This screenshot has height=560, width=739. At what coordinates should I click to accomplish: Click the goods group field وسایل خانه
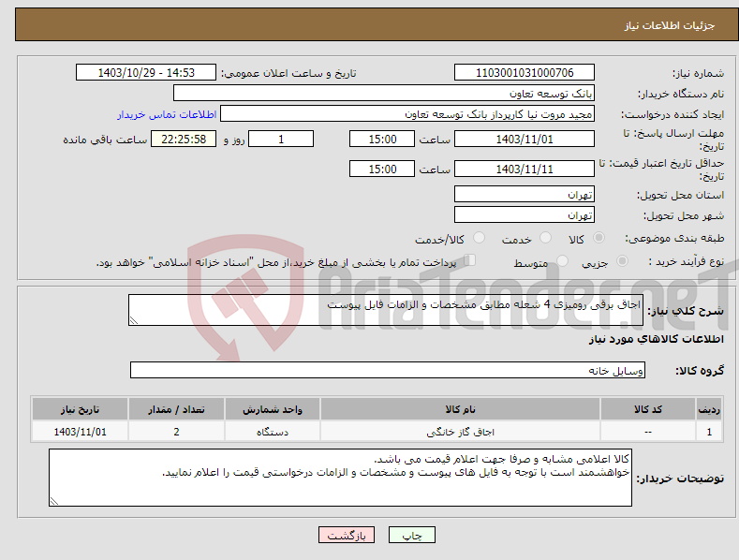[x=388, y=371]
